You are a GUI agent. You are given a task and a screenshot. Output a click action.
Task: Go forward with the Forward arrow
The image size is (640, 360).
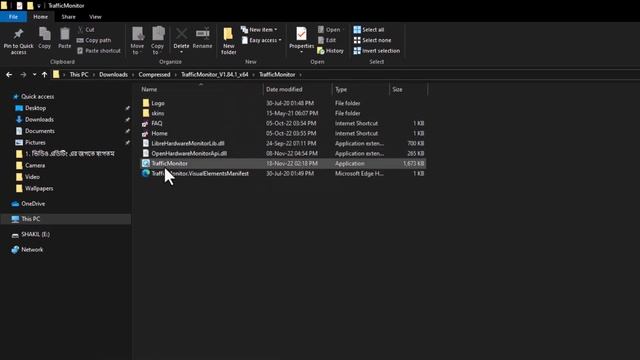click(x=23, y=75)
